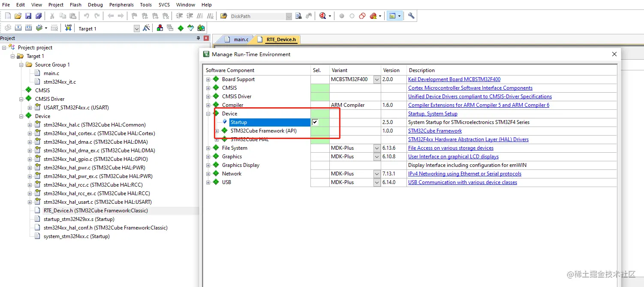This screenshot has width=644, height=287.
Task: Expand USART_STM32F4xx.c in Project tree
Action: pyautogui.click(x=30, y=108)
